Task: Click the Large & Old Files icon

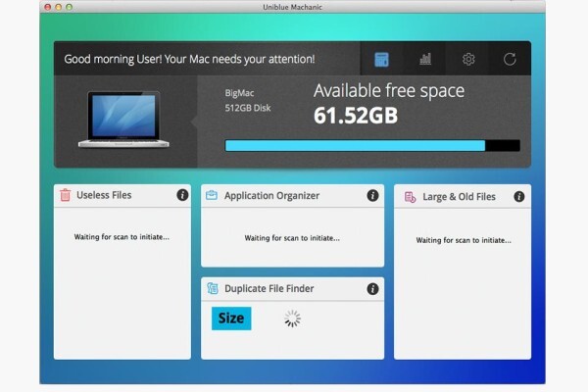Action: [x=410, y=197]
